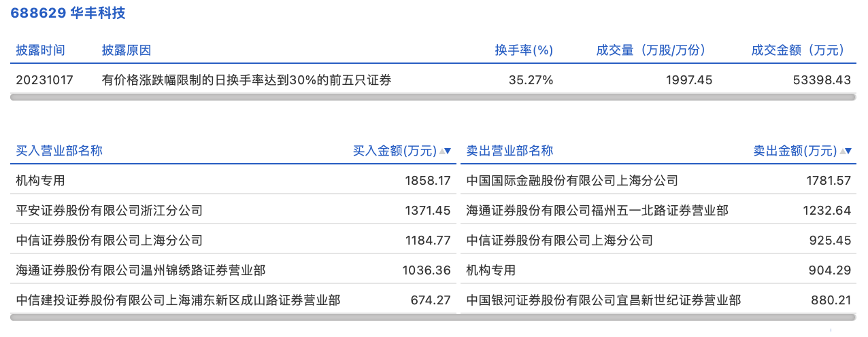The width and height of the screenshot is (868, 337).
Task: Open the 688629 华丰科技 stock title
Action: (68, 13)
